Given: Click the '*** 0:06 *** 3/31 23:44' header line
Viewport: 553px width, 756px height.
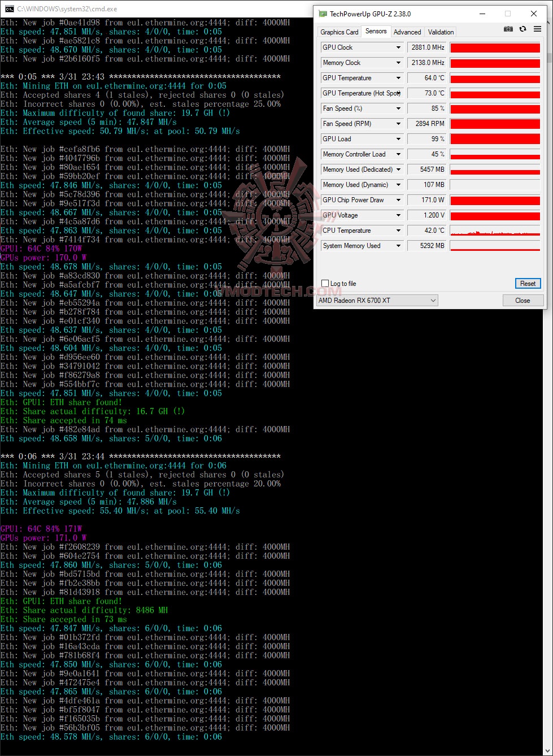Looking at the screenshot, I should [x=141, y=457].
